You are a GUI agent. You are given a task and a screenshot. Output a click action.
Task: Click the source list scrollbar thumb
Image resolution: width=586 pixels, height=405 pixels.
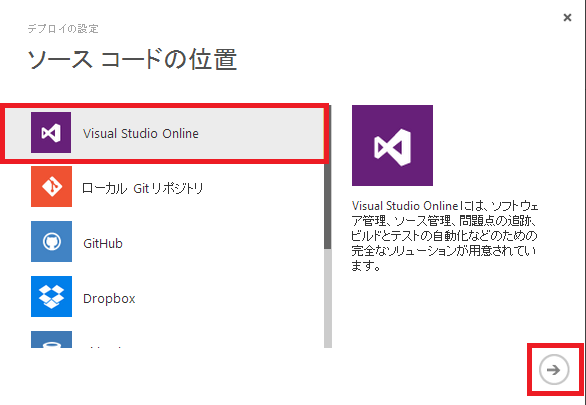pos(328,177)
